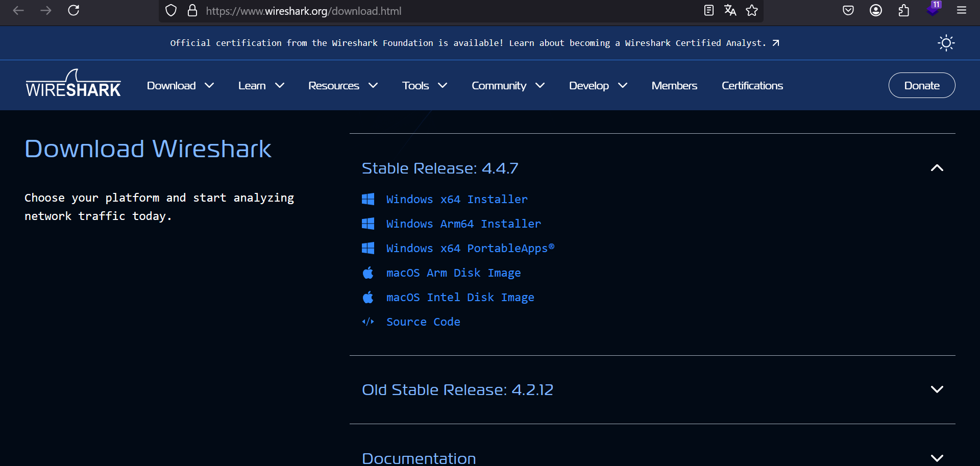980x466 pixels.
Task: Click the Documentation heading
Action: click(419, 458)
